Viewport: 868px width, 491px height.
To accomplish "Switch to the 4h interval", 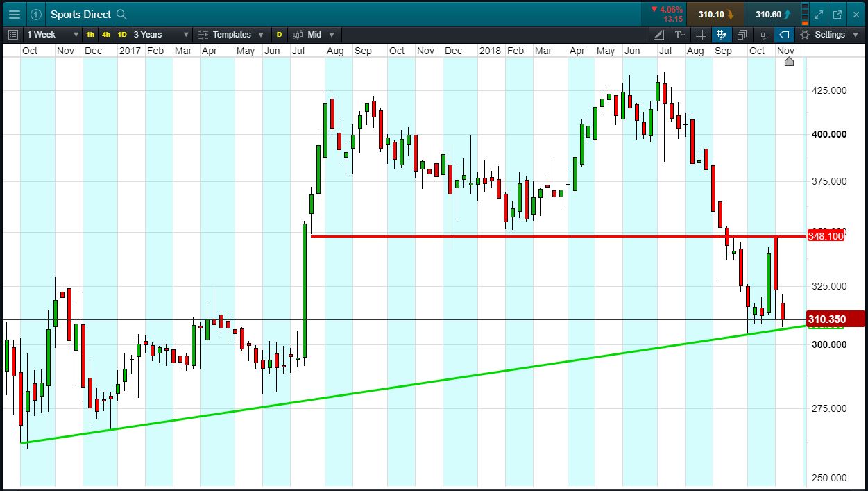I will 106,35.
